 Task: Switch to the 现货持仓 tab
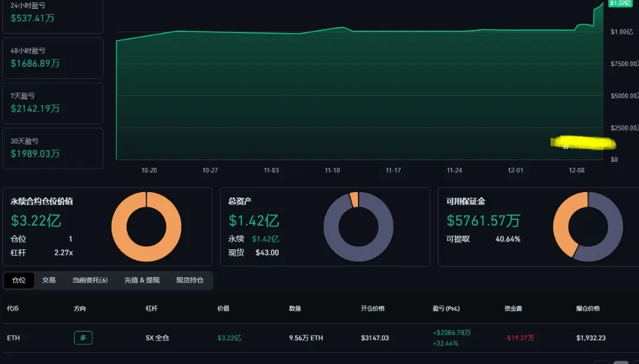(x=189, y=280)
